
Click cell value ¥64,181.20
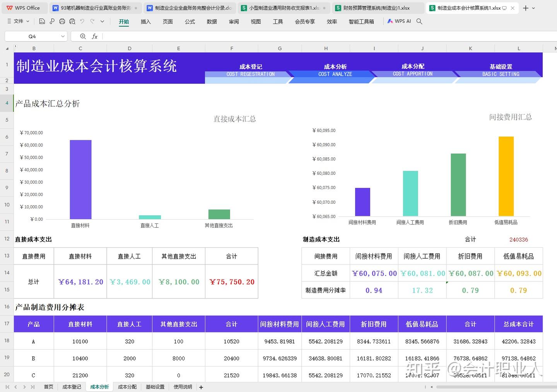80,282
